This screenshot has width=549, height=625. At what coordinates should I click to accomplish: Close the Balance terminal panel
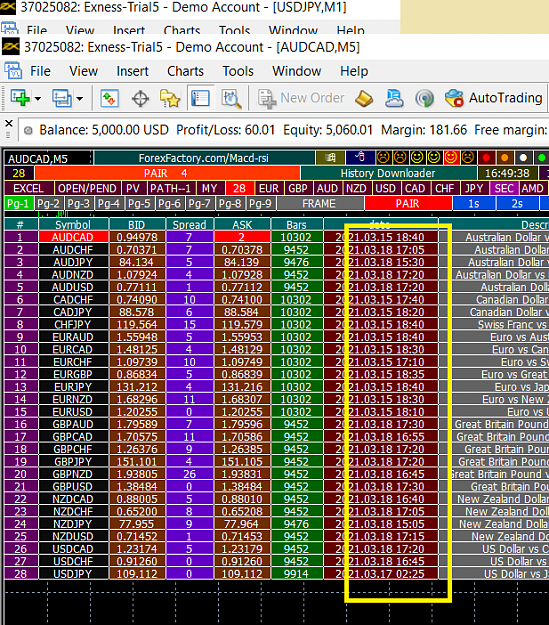9,123
